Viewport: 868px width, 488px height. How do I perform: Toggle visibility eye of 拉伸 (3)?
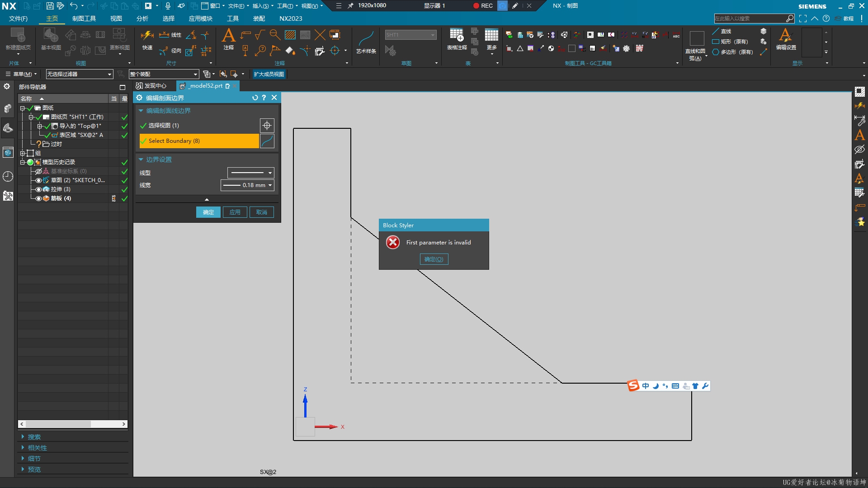(x=39, y=189)
